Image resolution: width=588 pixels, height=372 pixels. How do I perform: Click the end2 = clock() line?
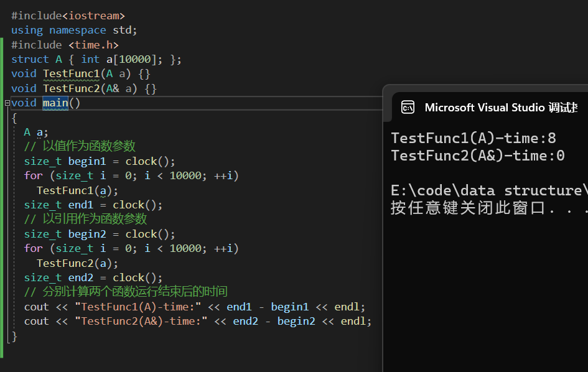click(x=93, y=277)
